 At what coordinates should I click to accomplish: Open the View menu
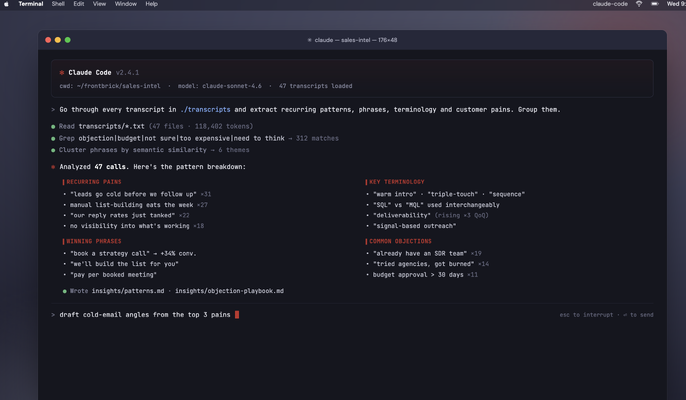(x=99, y=4)
